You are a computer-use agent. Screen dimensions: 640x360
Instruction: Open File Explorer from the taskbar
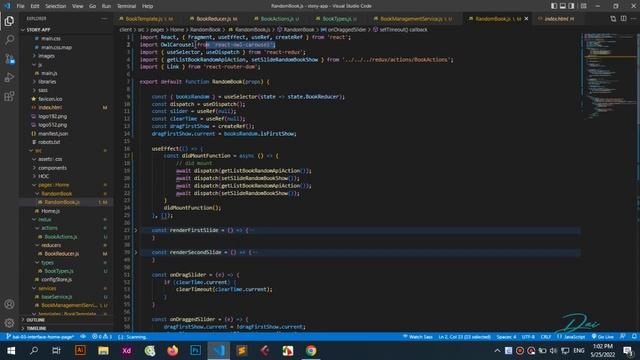pyautogui.click(x=103, y=351)
